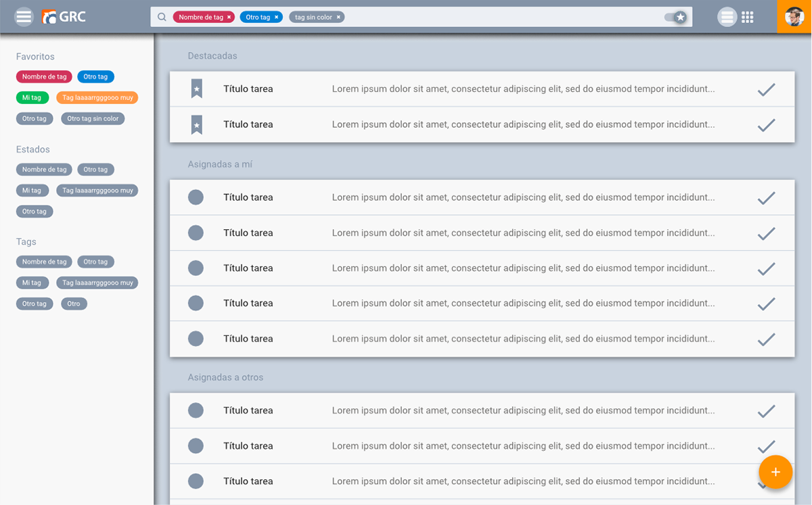Open the user avatar profile

point(794,16)
